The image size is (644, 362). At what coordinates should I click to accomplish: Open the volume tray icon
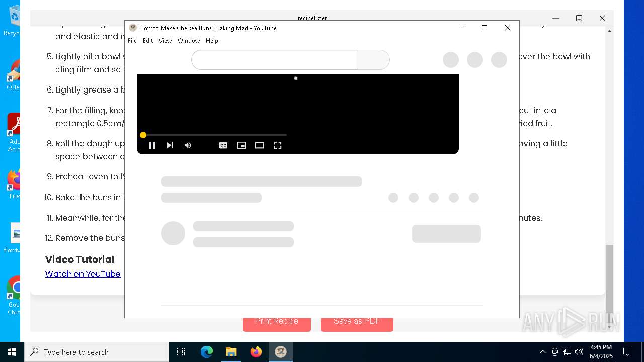(579, 352)
